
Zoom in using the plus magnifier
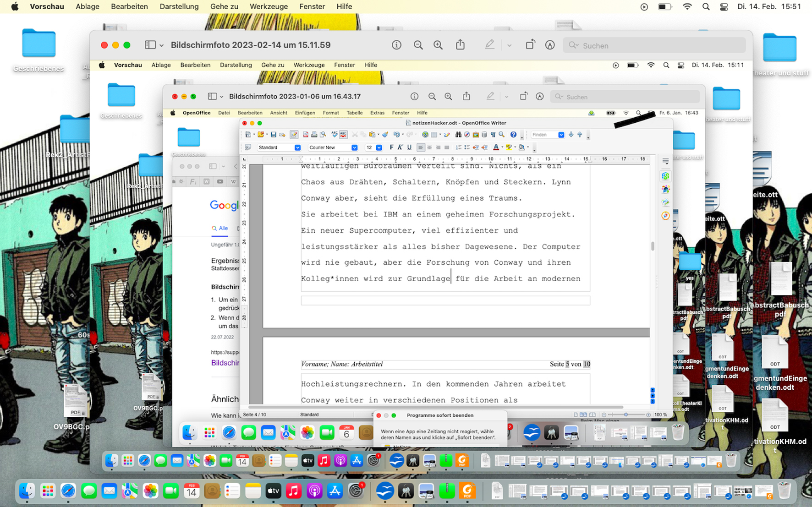[438, 45]
